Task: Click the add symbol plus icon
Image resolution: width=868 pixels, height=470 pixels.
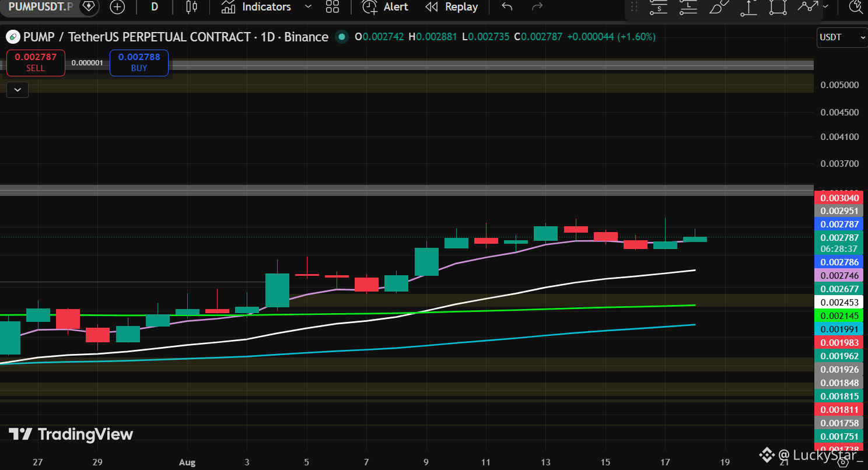Action: [117, 7]
